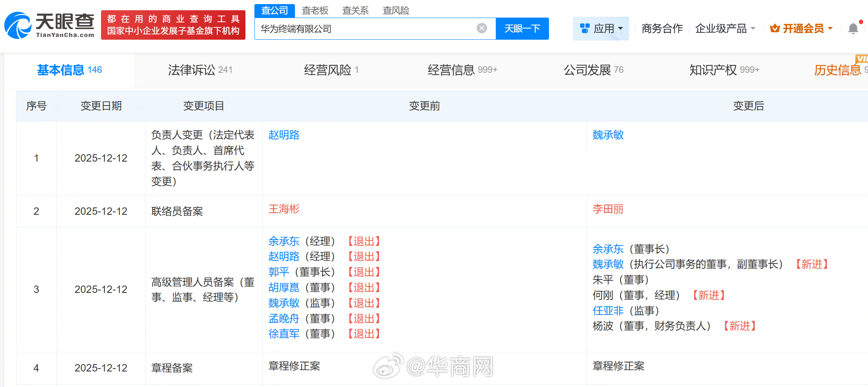Clear the search box with the X icon

click(x=482, y=28)
